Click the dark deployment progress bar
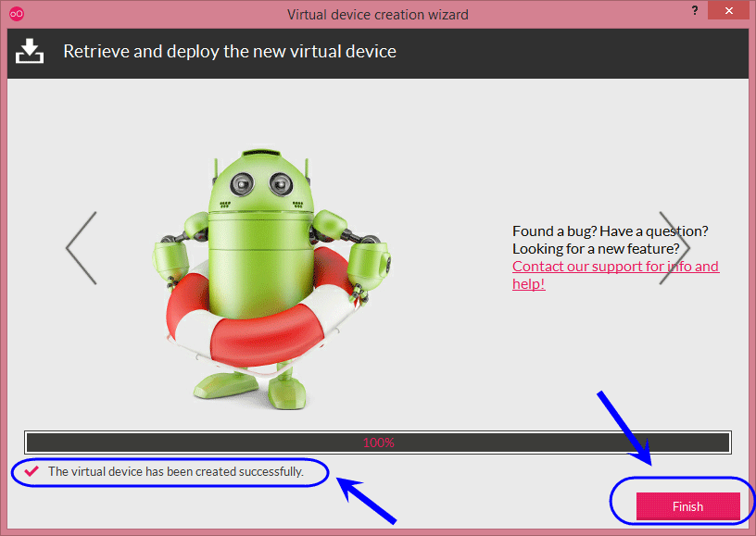Screen dimensions: 756x536 (x=378, y=443)
